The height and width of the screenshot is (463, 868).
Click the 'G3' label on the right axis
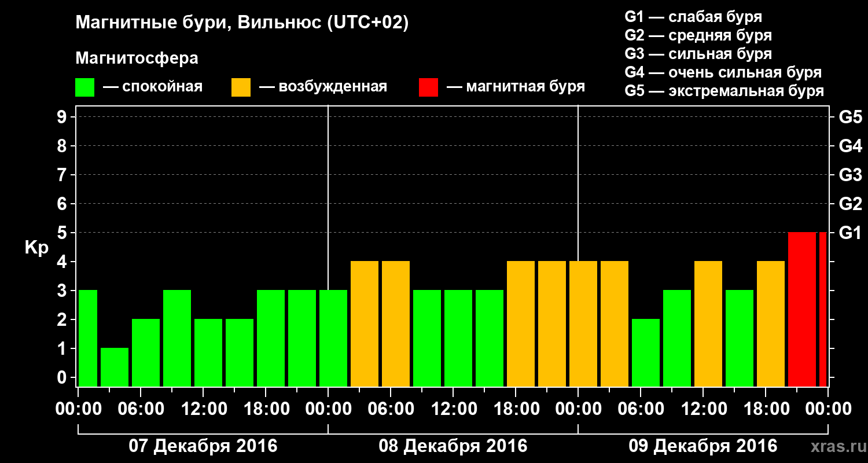[x=850, y=175]
